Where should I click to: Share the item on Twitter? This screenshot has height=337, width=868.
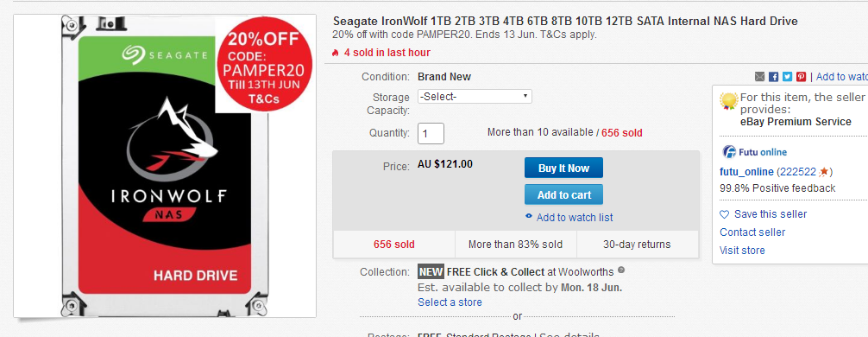tap(787, 77)
